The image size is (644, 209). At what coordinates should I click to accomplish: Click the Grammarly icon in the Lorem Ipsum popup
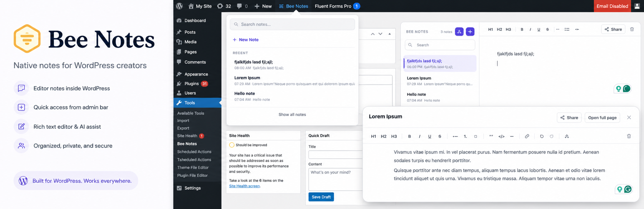(628, 189)
